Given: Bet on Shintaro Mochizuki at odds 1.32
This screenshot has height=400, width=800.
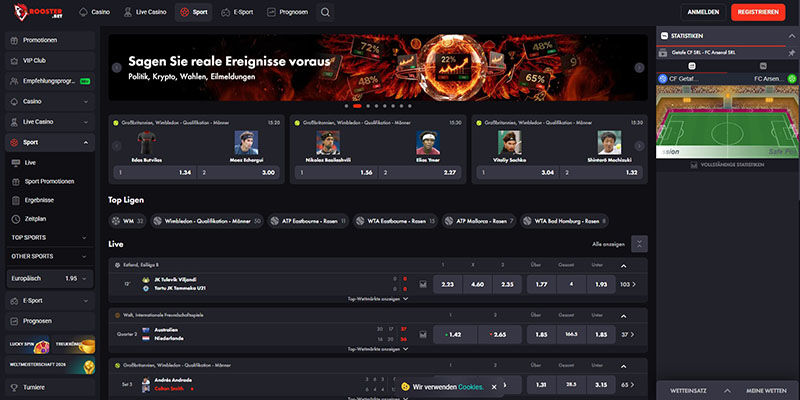Looking at the screenshot, I should 601,173.
